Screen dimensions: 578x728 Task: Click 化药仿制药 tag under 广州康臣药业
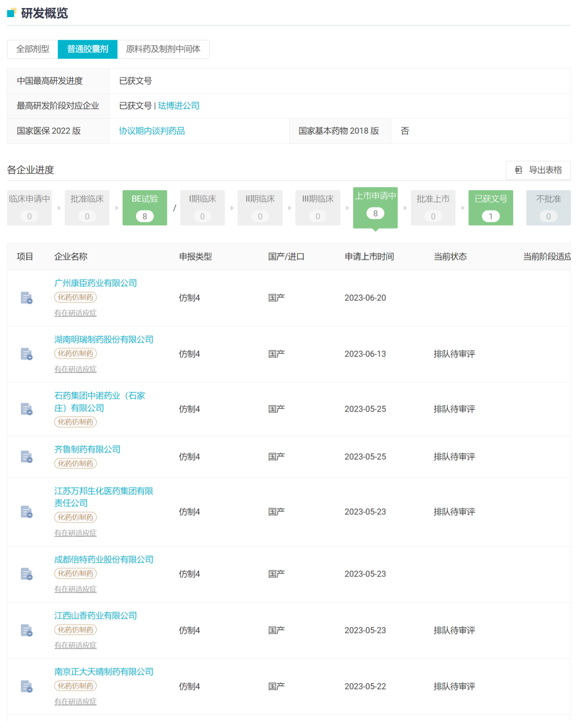point(75,297)
